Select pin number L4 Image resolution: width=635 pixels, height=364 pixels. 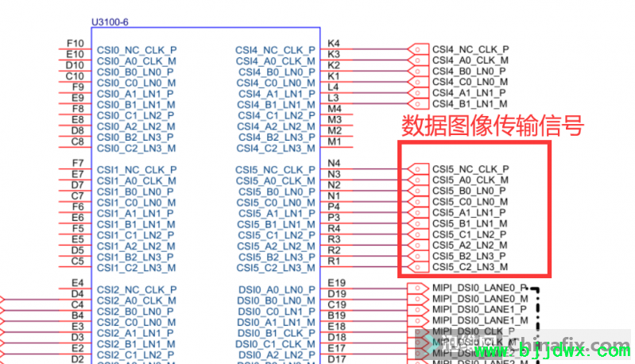click(x=333, y=87)
